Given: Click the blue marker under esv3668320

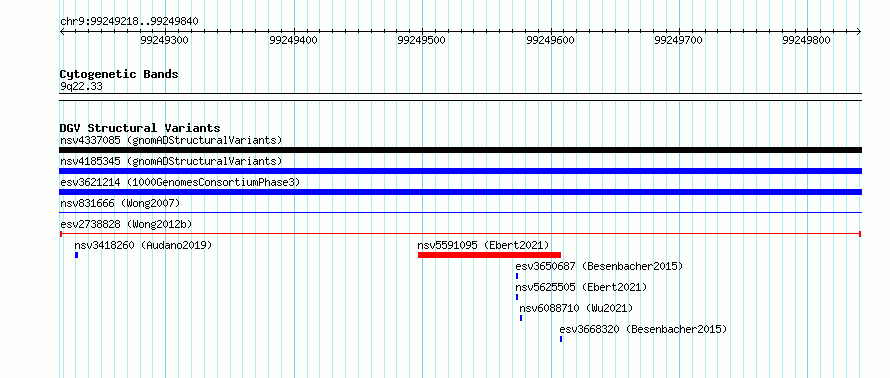Looking at the screenshot, I should pyautogui.click(x=561, y=339).
